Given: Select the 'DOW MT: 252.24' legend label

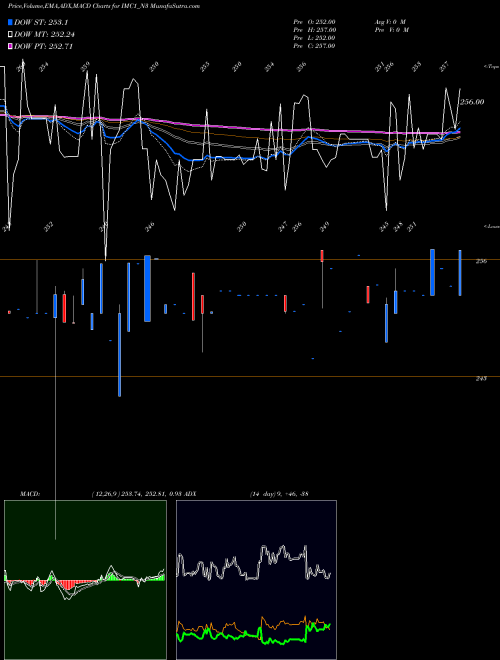Looking at the screenshot, I should [x=44, y=35].
